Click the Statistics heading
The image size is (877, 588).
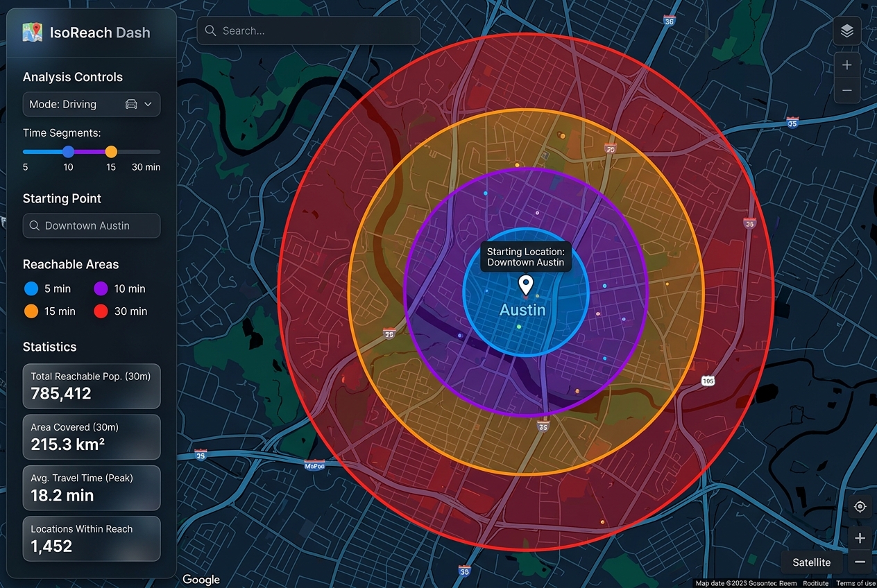(x=50, y=347)
